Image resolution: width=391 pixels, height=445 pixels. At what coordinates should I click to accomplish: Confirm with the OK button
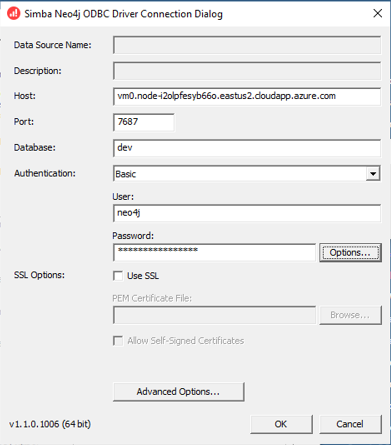[281, 424]
